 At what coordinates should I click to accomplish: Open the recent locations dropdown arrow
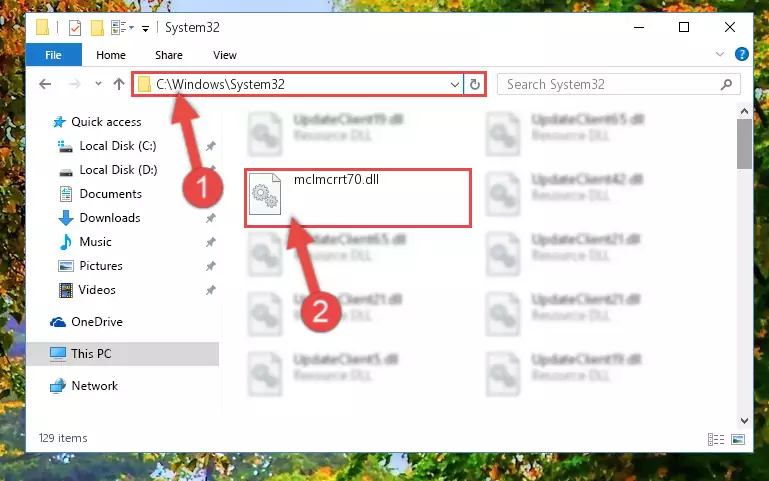[98, 84]
